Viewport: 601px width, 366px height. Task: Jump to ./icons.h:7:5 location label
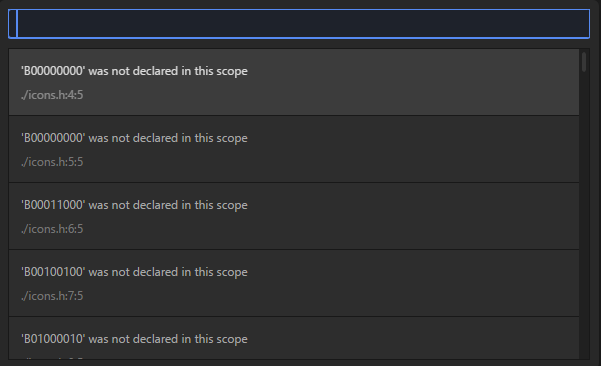pyautogui.click(x=52, y=296)
